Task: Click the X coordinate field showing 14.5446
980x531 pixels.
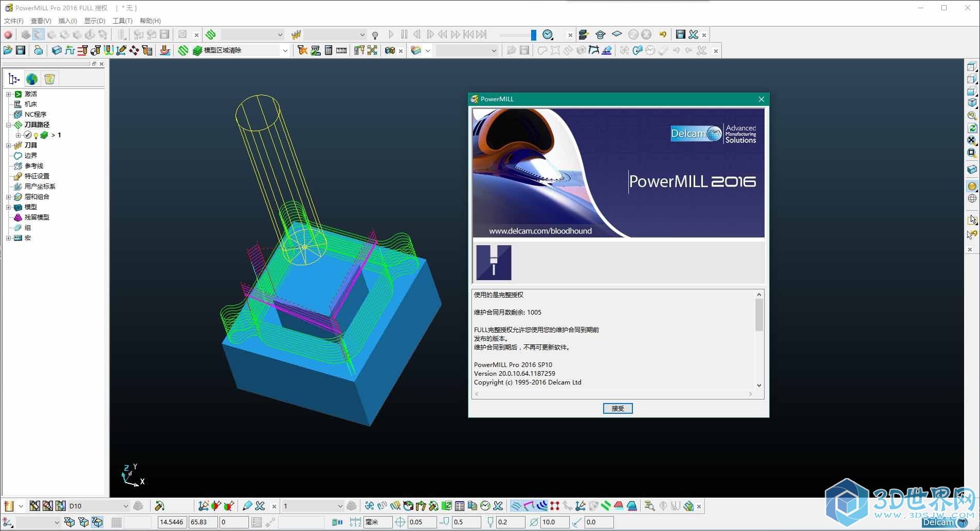Action: pyautogui.click(x=172, y=522)
